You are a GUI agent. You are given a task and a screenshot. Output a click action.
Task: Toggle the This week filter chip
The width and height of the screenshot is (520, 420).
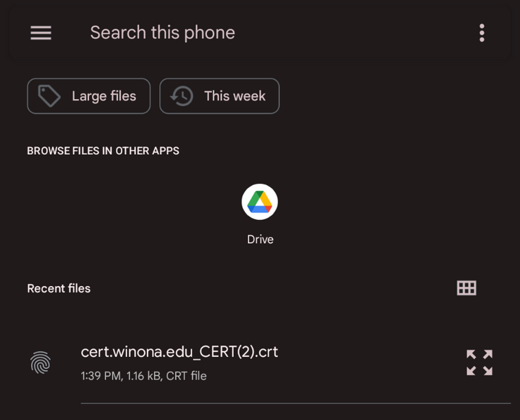(219, 96)
